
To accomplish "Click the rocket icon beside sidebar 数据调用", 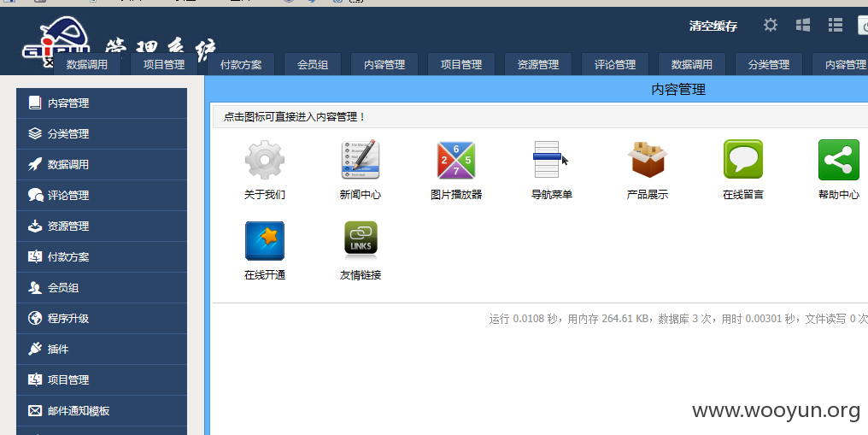I will pyautogui.click(x=35, y=164).
